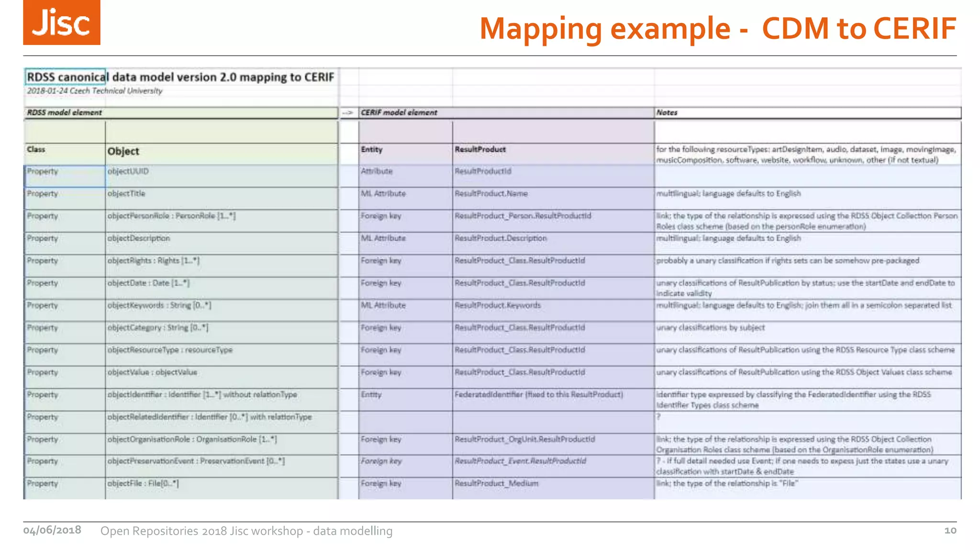Select the '2018-01-24 Czech Technical University' line

95,91
